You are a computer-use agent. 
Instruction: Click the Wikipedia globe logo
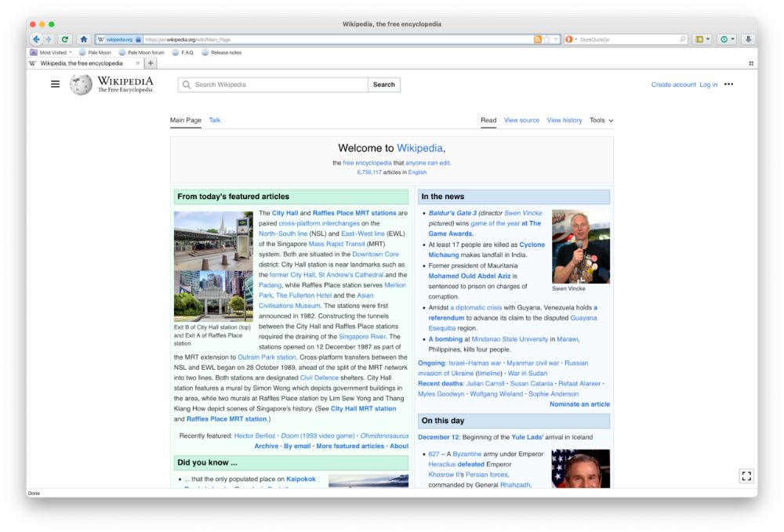[x=81, y=85]
